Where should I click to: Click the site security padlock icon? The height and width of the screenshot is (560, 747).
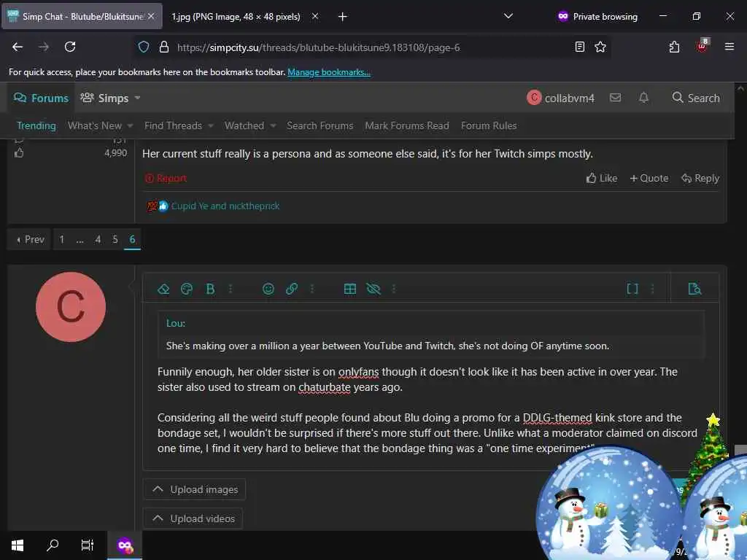point(164,47)
